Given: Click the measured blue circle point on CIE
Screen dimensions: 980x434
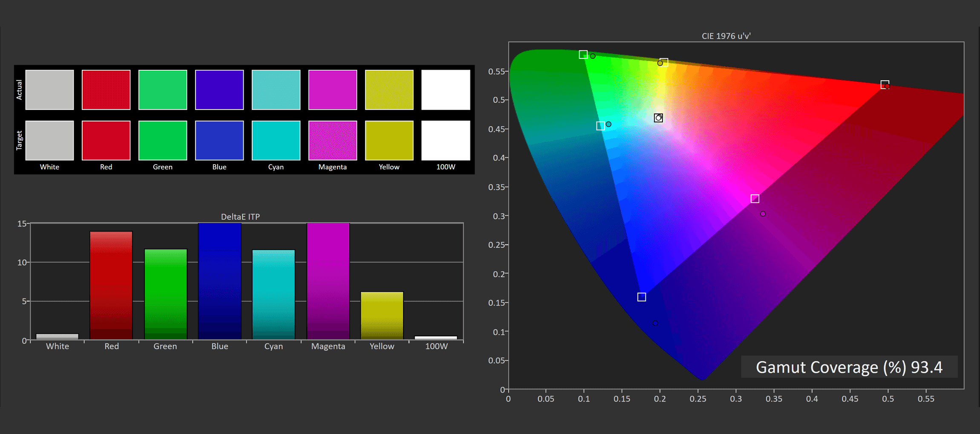Looking at the screenshot, I should point(655,323).
